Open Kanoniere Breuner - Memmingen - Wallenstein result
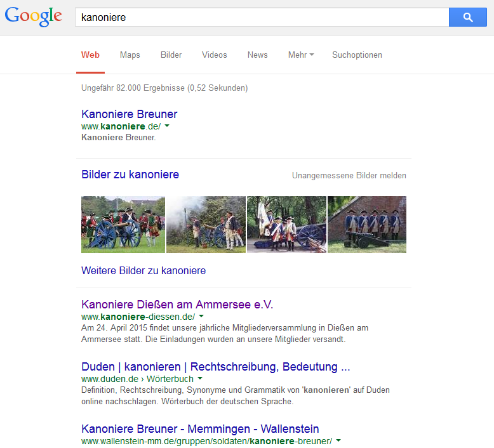Image resolution: width=494 pixels, height=448 pixels. tap(200, 429)
